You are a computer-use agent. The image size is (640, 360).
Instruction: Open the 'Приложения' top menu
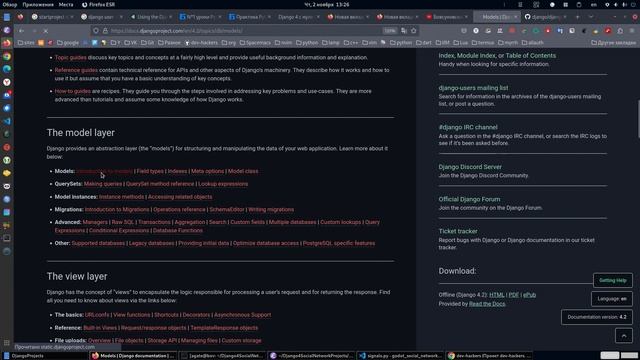[38, 4]
